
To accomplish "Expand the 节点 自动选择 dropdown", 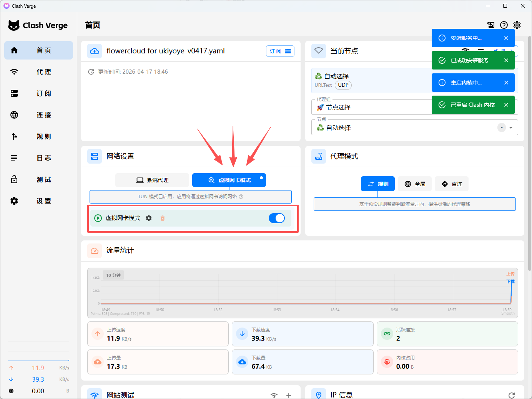I will (x=511, y=127).
